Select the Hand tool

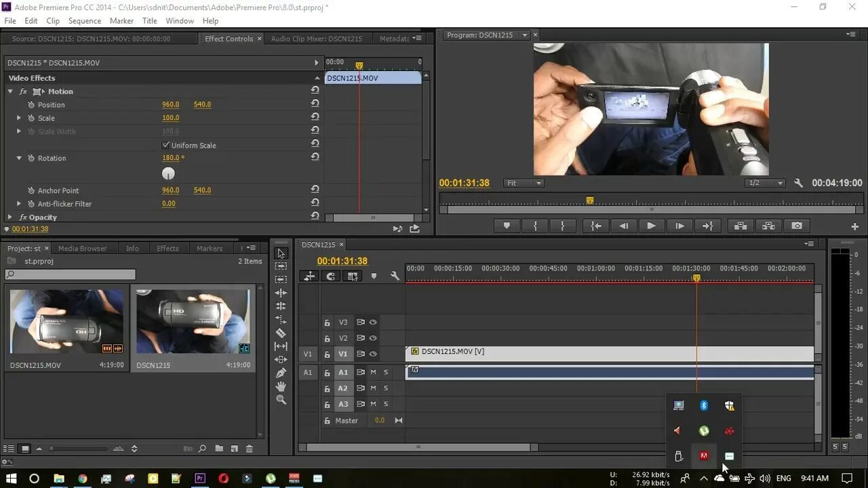click(281, 386)
